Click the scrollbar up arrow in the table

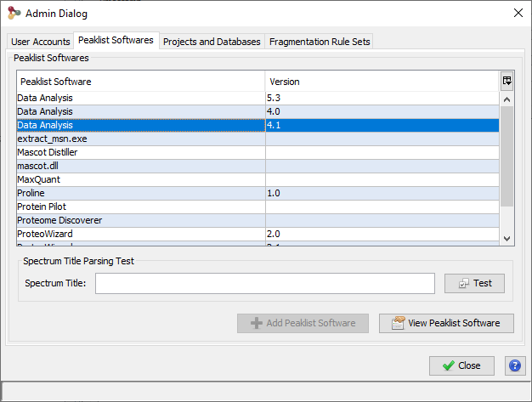click(507, 99)
